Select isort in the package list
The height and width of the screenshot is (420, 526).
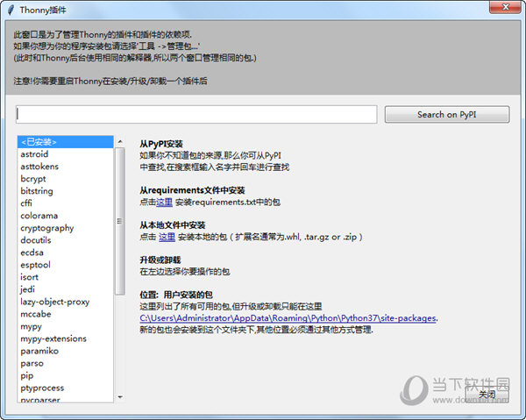coord(65,277)
